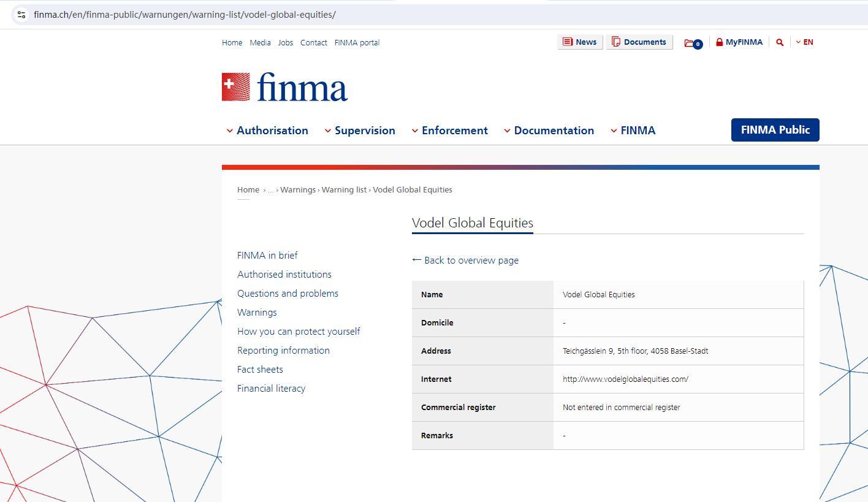Click the FINMA logo
Screen dimensions: 868x502
pyautogui.click(x=284, y=87)
